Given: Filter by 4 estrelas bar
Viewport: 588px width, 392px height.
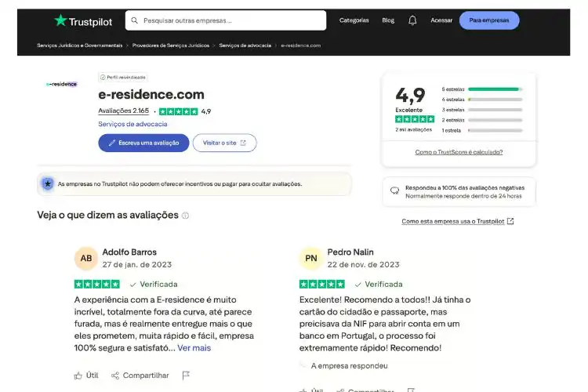Looking at the screenshot, I should tap(482, 100).
